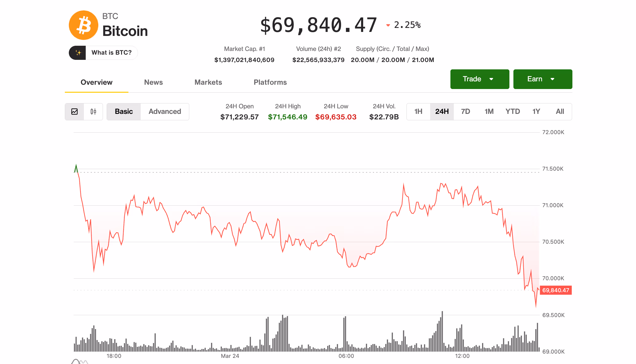Image resolution: width=636 pixels, height=364 pixels.
Task: Select the YTD time range
Action: [x=512, y=112]
